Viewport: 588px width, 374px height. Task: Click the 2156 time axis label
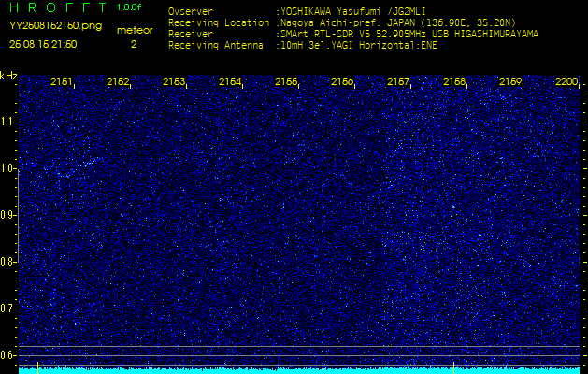click(x=342, y=81)
